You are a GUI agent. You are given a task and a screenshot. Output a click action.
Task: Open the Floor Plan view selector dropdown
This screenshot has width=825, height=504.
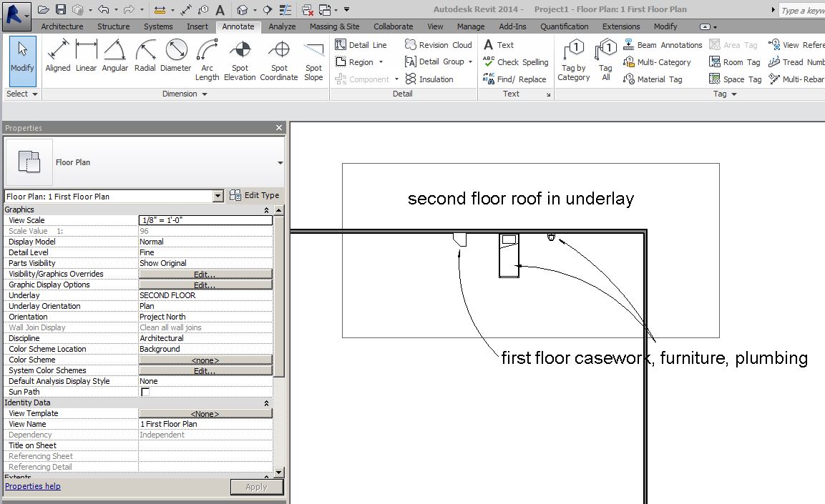pyautogui.click(x=218, y=196)
